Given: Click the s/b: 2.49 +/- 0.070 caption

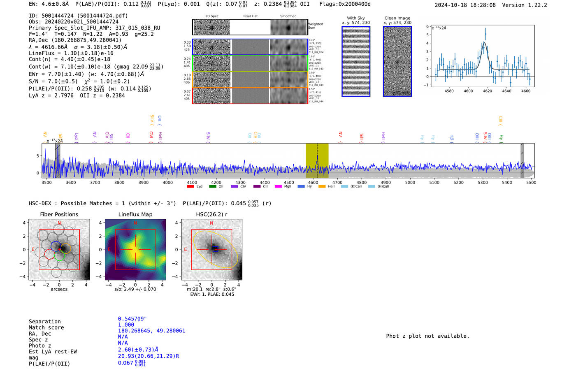Looking at the screenshot, I should pyautogui.click(x=135, y=289).
